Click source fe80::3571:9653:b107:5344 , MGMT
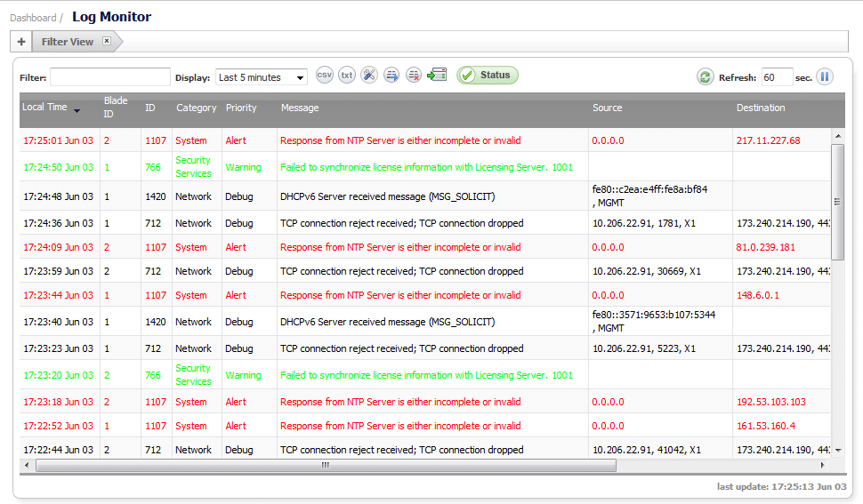The height and width of the screenshot is (504, 863). 653,321
